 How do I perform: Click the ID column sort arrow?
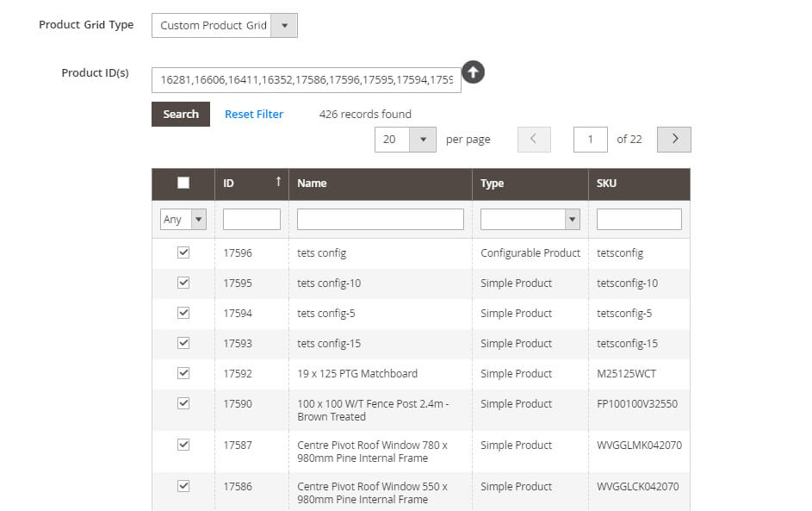point(279,181)
